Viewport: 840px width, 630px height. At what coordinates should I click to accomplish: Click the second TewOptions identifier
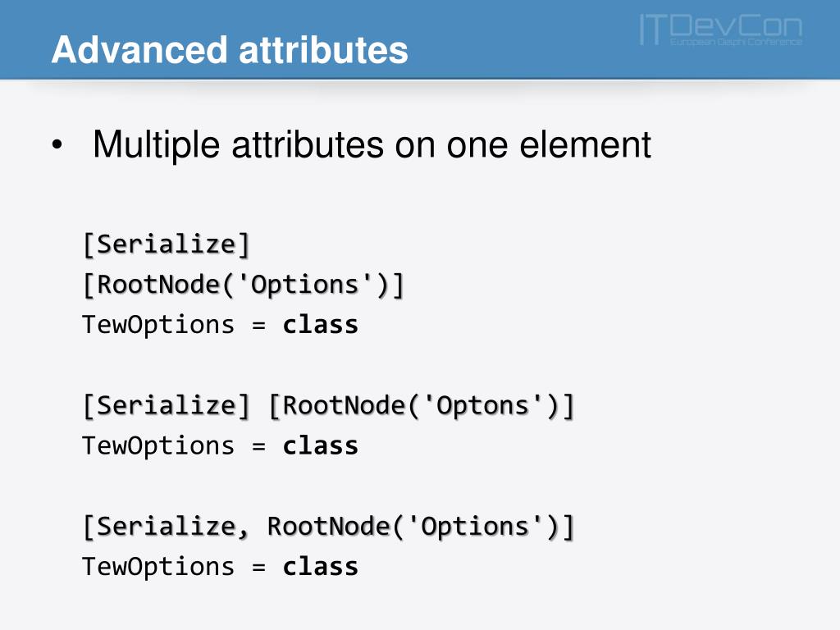click(158, 446)
